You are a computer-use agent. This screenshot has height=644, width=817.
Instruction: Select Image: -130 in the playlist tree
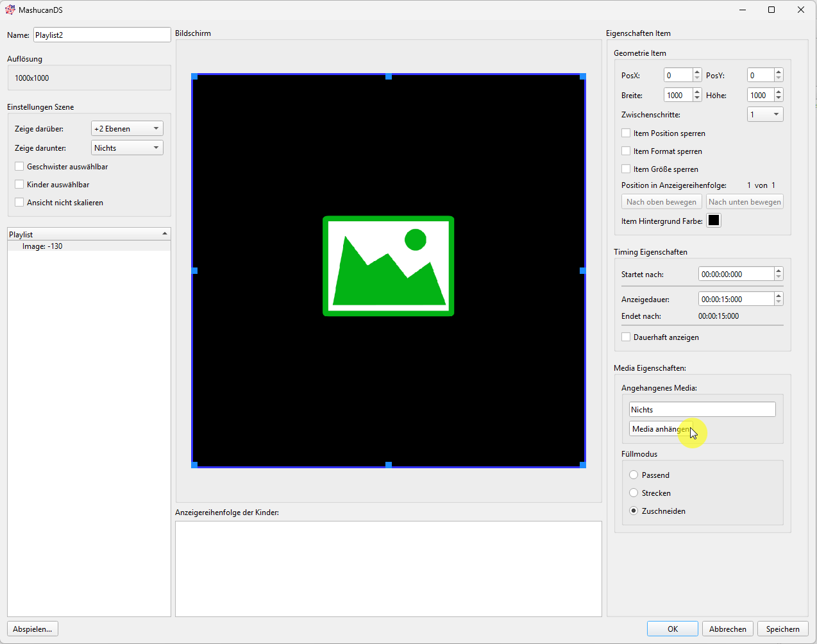point(42,246)
